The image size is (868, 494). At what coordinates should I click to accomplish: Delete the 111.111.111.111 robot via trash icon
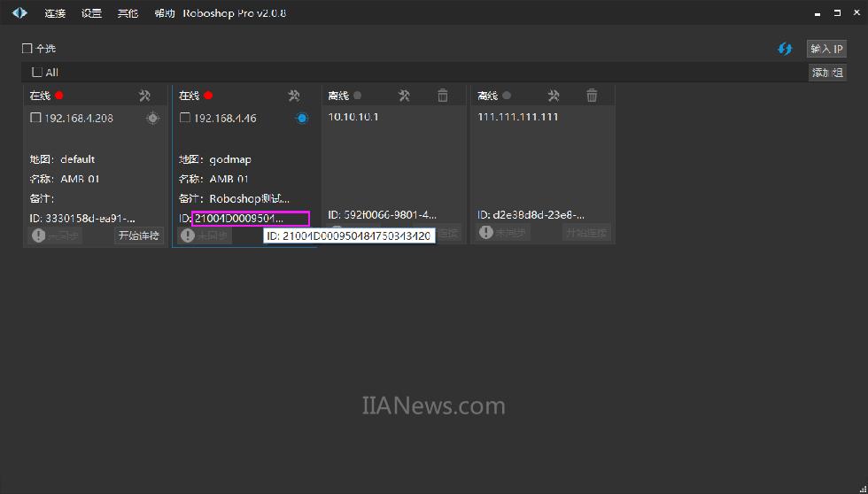tap(593, 96)
